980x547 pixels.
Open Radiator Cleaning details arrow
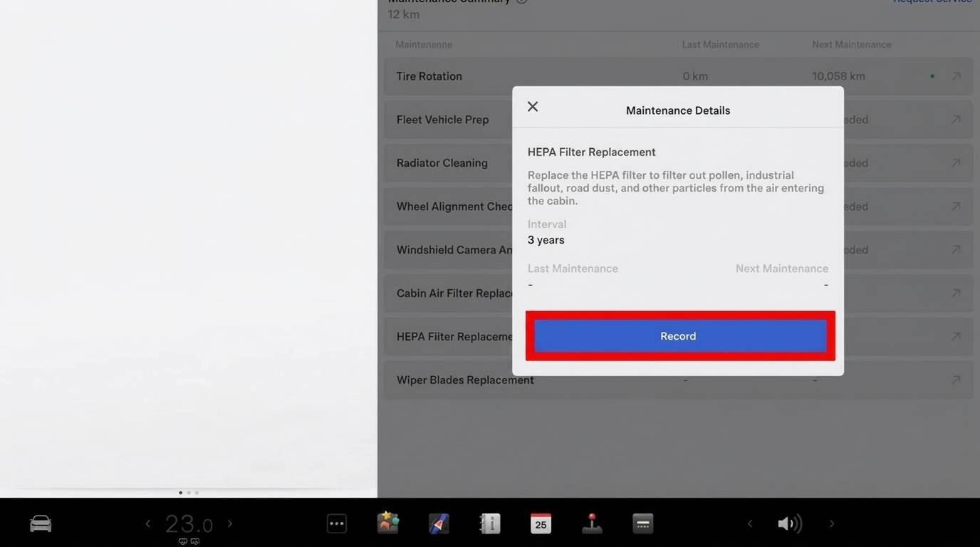tap(956, 163)
